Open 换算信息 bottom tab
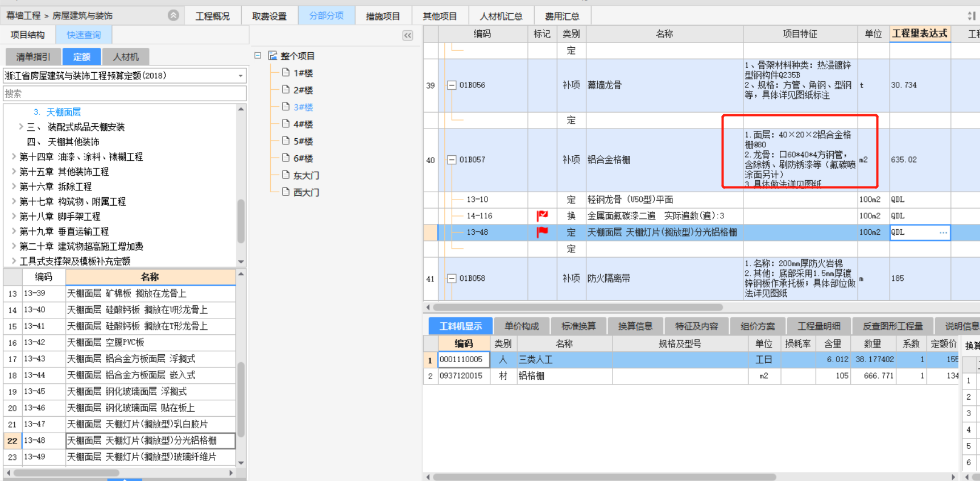Screen dimensions: 980x481 [x=635, y=326]
